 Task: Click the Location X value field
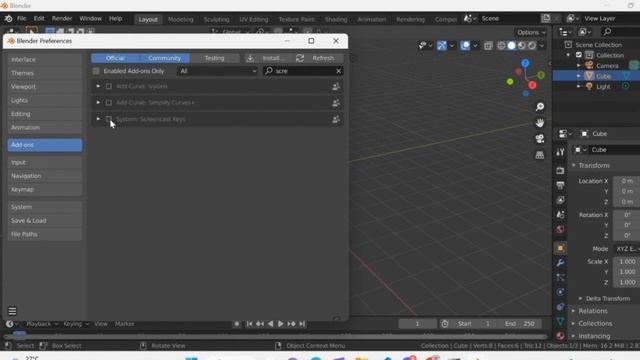(627, 181)
